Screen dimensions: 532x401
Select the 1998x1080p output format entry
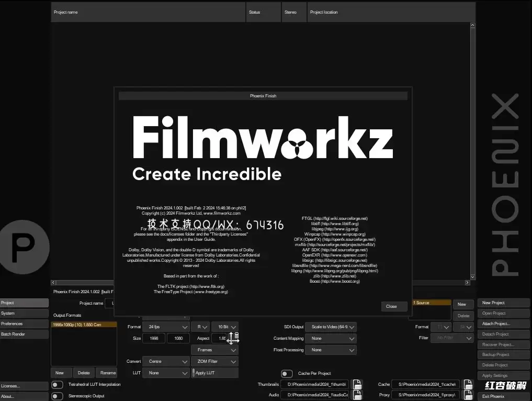click(84, 325)
